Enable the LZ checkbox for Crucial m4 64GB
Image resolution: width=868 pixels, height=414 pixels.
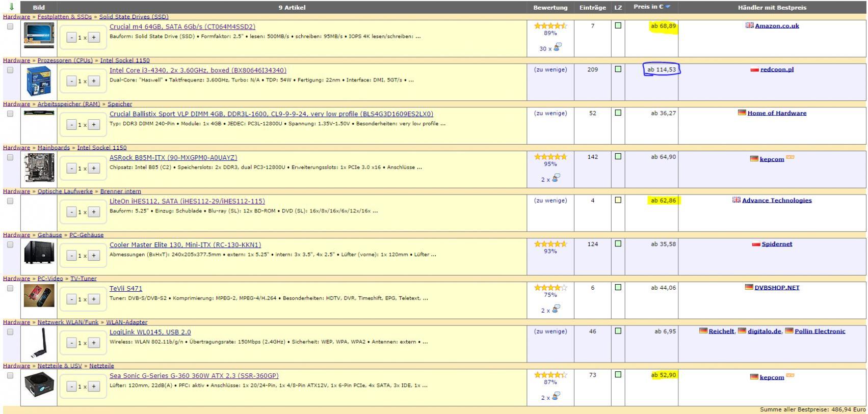(618, 25)
